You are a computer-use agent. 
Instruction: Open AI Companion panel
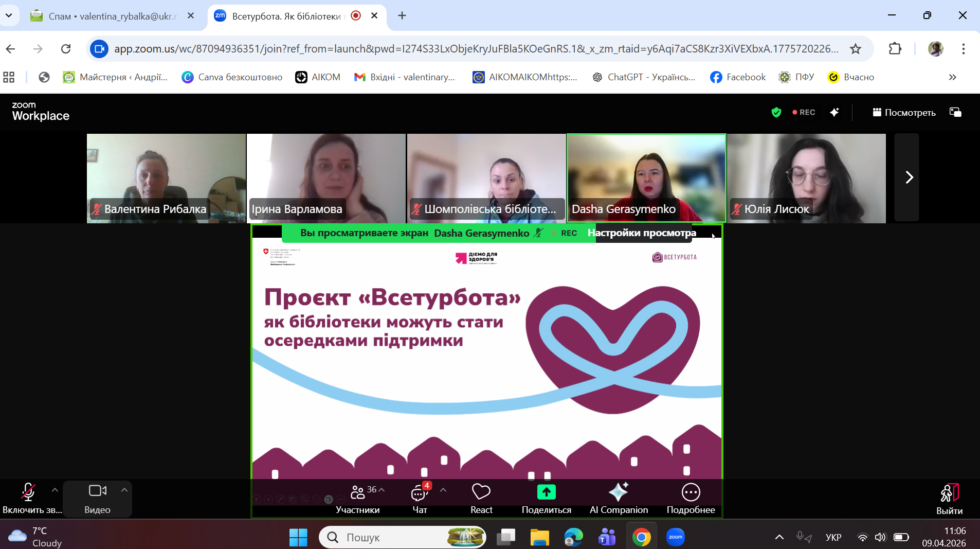coord(619,498)
